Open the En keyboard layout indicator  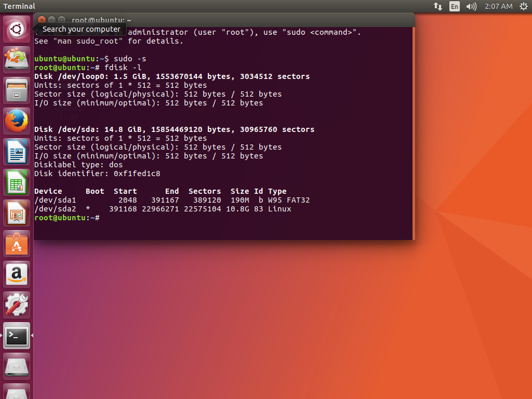click(x=454, y=6)
